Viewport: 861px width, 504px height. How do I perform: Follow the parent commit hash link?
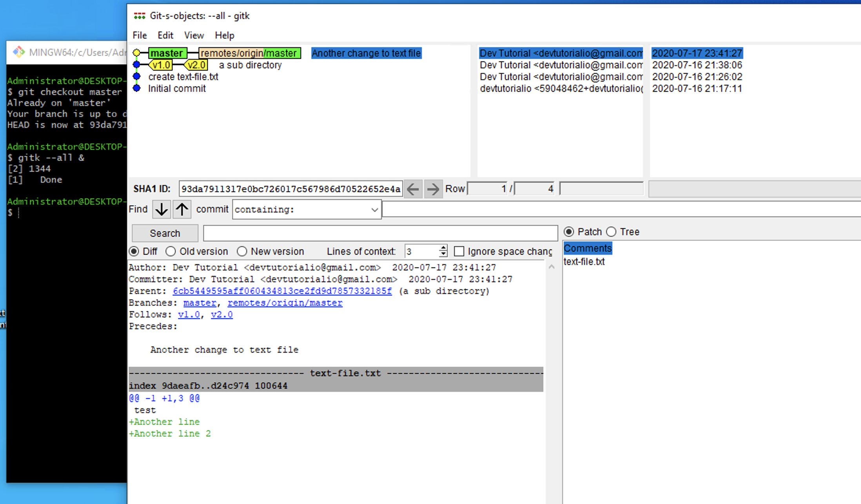(x=282, y=291)
